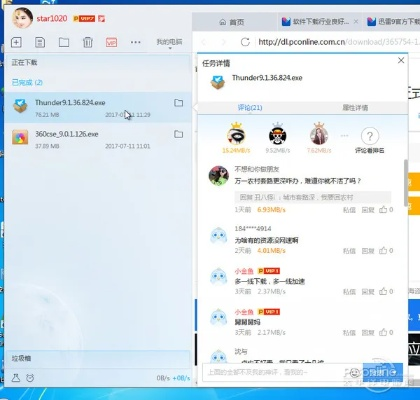
Task: Switch to the 评论(21) tab
Action: 250,108
